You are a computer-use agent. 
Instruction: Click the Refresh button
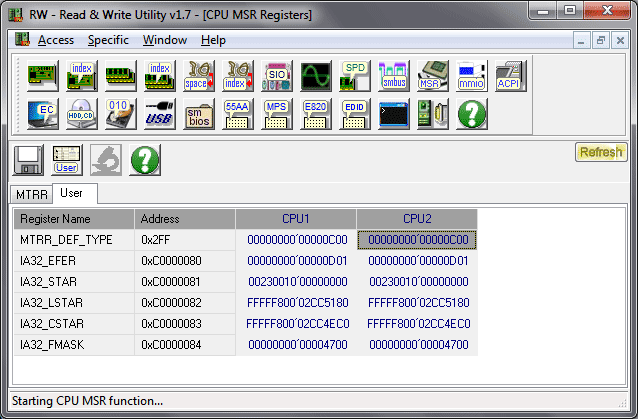pos(601,152)
